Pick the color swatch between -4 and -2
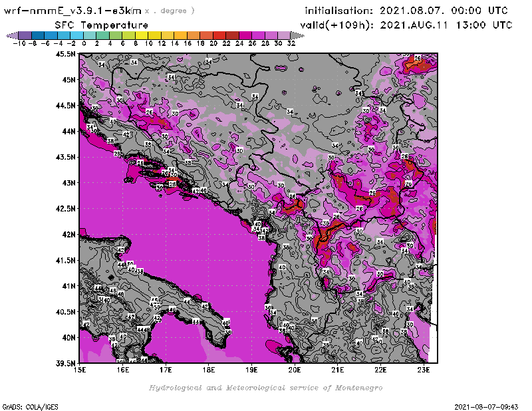This screenshot has width=532, height=411. tap(64, 35)
